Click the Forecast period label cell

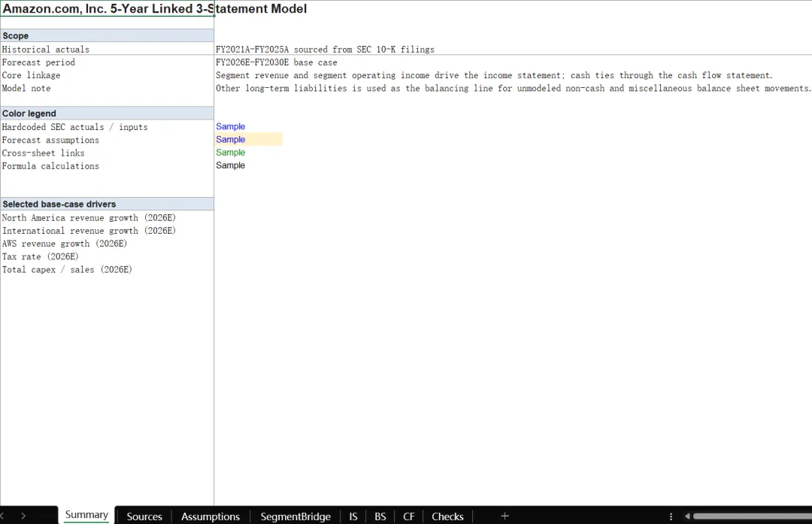(108, 62)
